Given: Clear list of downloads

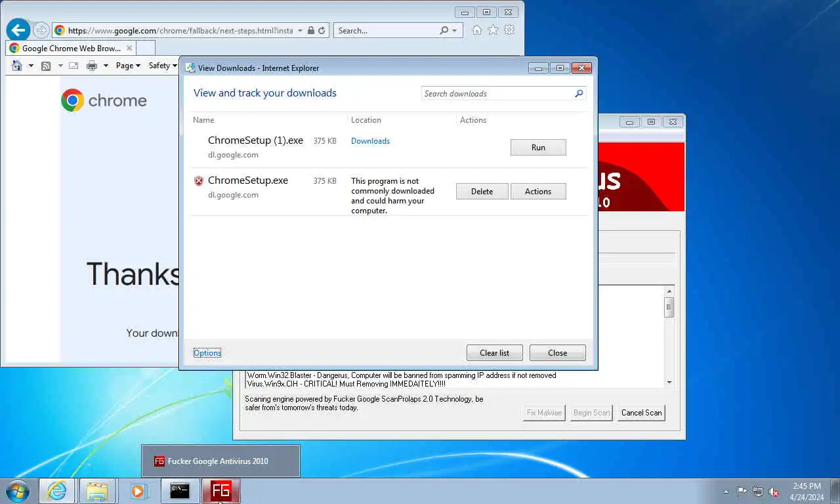Looking at the screenshot, I should coord(494,353).
